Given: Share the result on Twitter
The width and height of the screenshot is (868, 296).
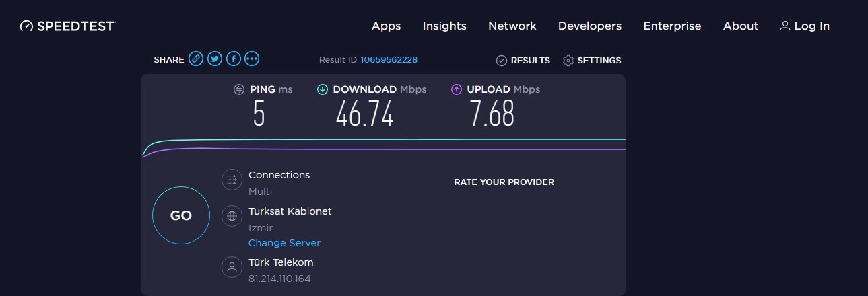Looking at the screenshot, I should (215, 59).
